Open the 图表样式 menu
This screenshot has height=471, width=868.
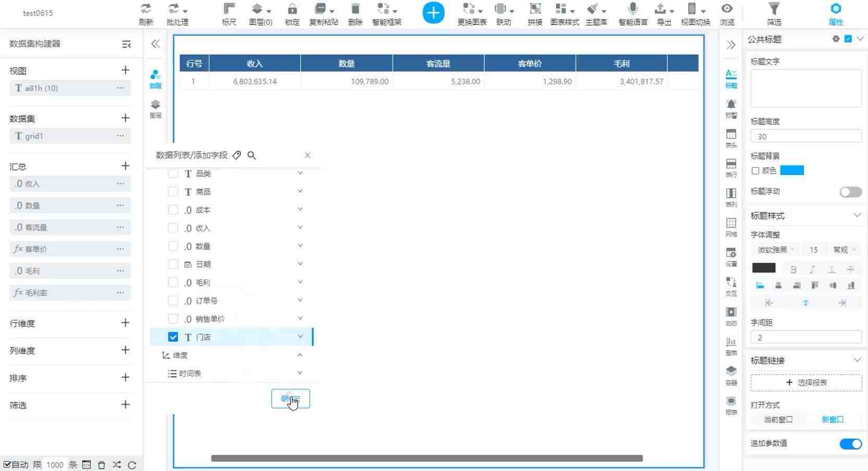pos(565,14)
